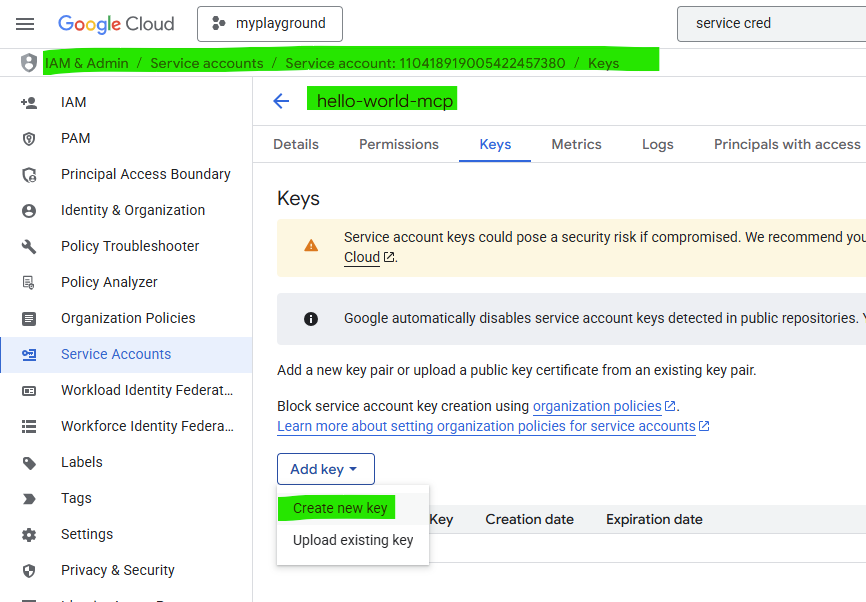Click the Settings gear icon in sidebar
This screenshot has width=866, height=602.
click(x=29, y=534)
